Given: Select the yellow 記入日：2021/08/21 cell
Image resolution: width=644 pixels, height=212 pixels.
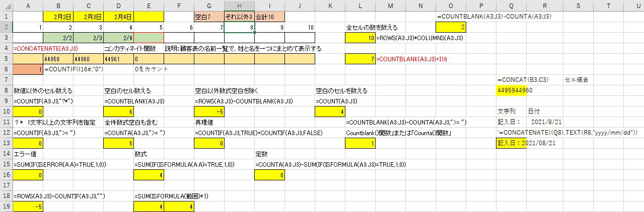Looking at the screenshot, I should pos(511,143).
